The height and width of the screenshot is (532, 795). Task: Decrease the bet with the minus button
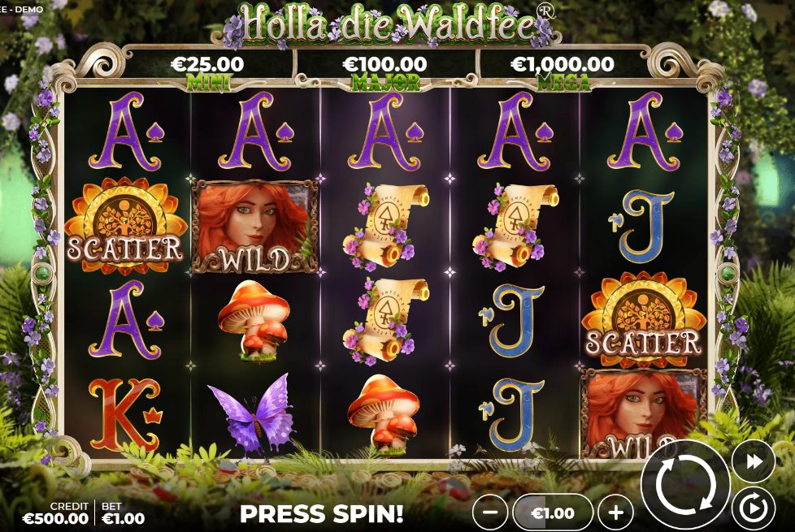pos(490,513)
